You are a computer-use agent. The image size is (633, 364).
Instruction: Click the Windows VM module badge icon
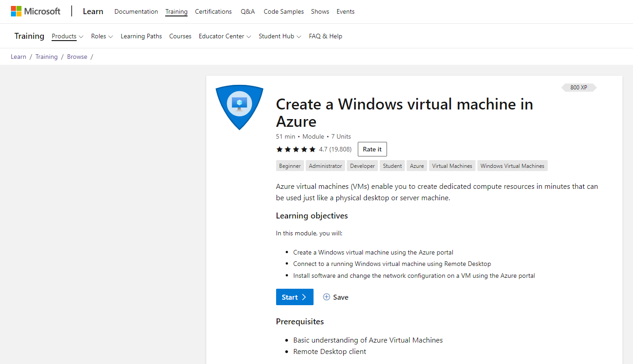click(x=240, y=107)
